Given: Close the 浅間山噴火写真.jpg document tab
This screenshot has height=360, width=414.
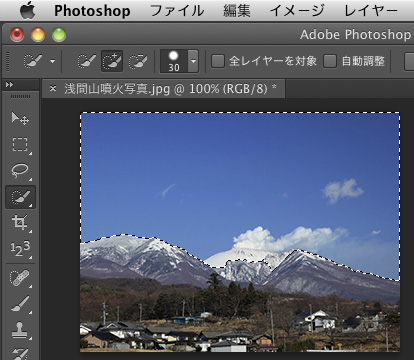Looking at the screenshot, I should click(53, 88).
